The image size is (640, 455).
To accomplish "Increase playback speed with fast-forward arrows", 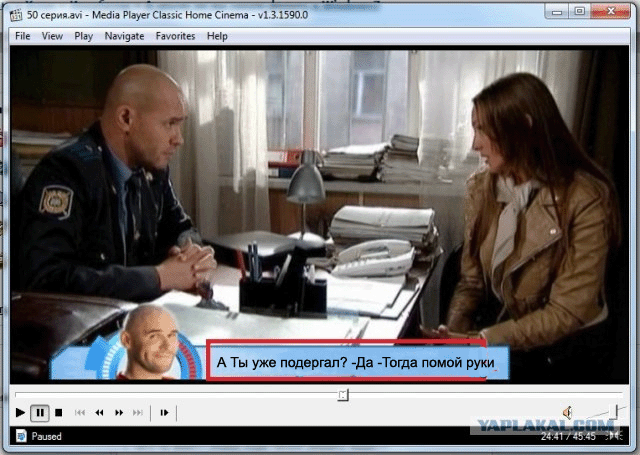I will pyautogui.click(x=119, y=413).
